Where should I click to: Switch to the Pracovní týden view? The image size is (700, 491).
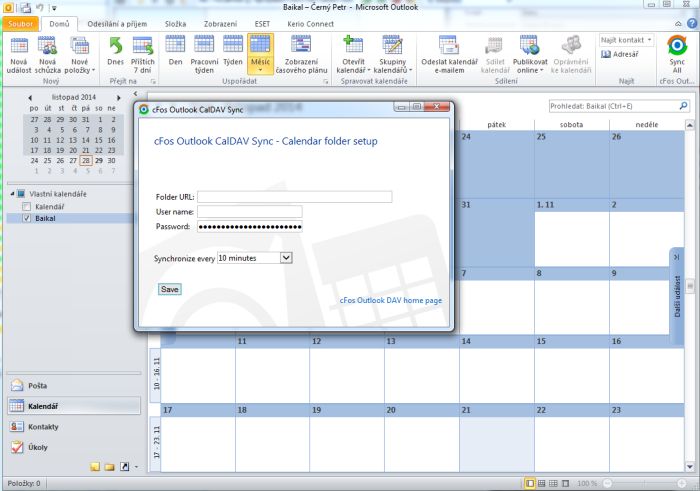[x=204, y=55]
